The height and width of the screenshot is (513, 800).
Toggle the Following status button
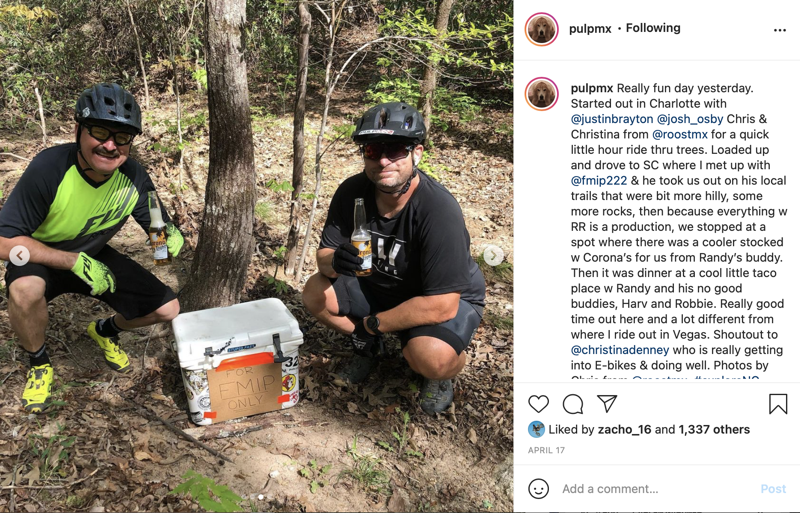coord(653,28)
